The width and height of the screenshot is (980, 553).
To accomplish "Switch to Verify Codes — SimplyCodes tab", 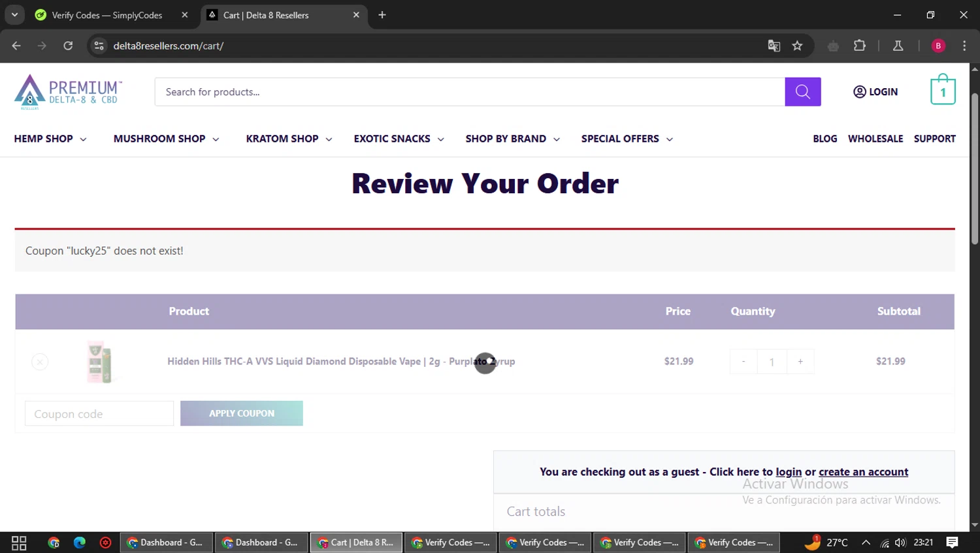I will click(107, 15).
